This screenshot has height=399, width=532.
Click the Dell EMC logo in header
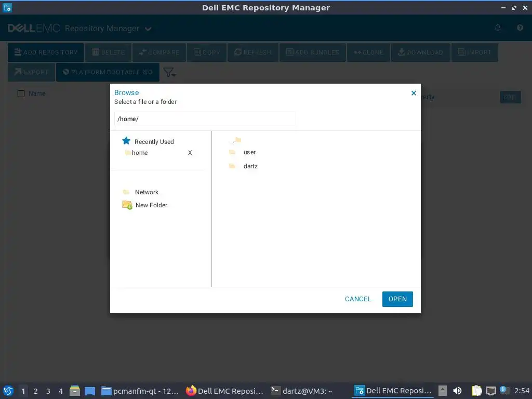[x=34, y=28]
